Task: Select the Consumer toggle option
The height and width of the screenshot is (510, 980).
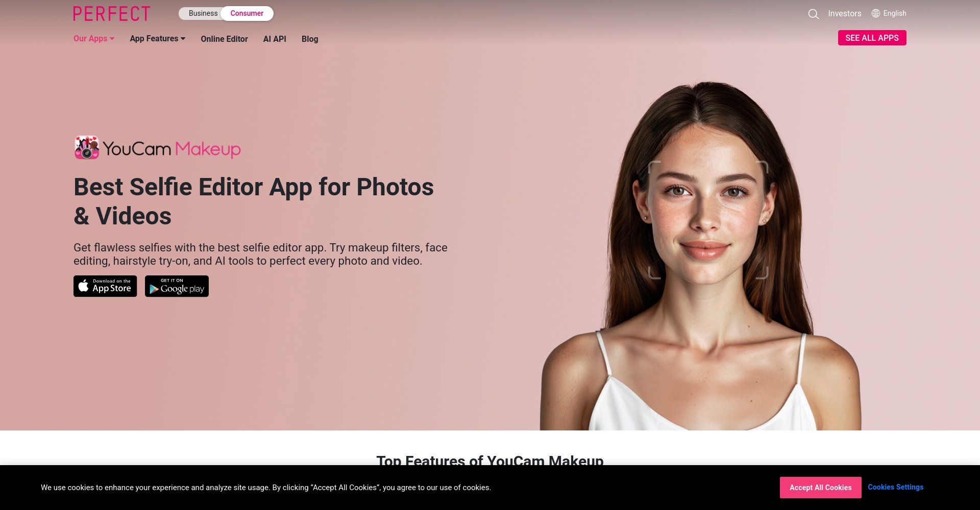Action: (247, 13)
